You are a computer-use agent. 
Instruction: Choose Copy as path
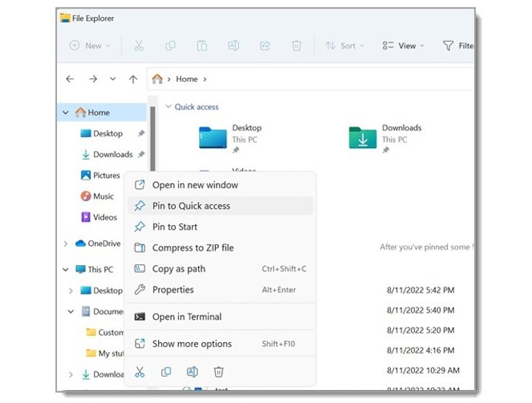tap(221, 269)
